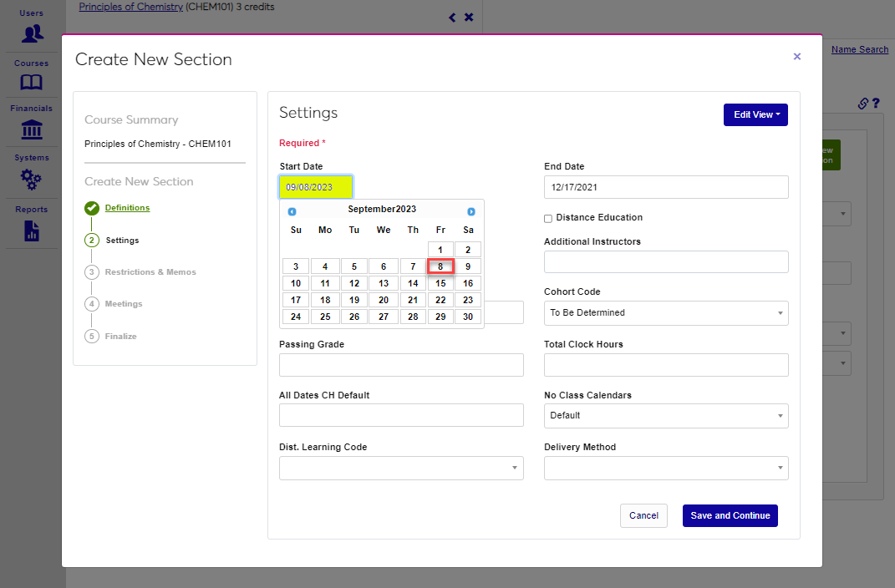The image size is (895, 588).
Task: Click the help question mark icon
Action: [x=876, y=104]
